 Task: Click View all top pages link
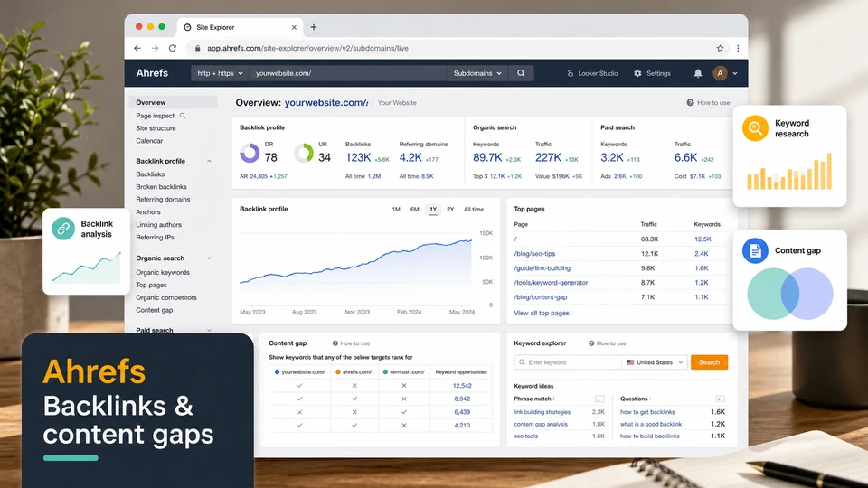point(542,314)
